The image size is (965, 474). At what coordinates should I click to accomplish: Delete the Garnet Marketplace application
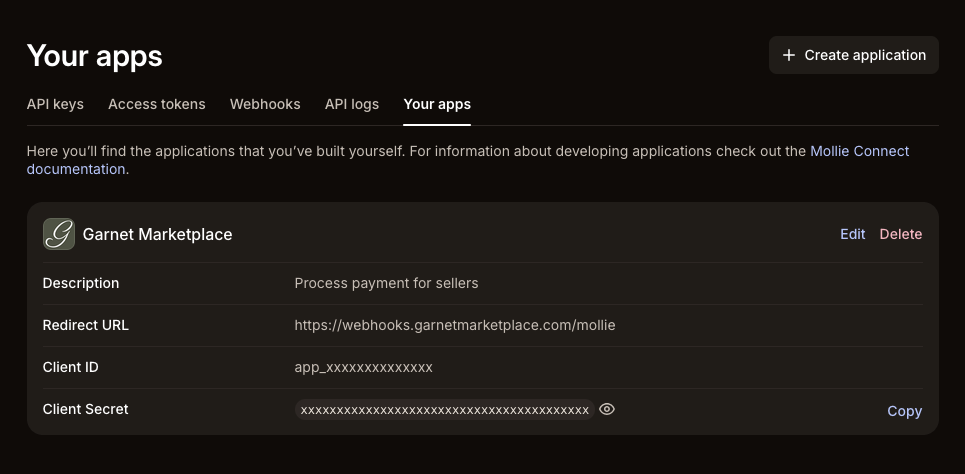(901, 234)
